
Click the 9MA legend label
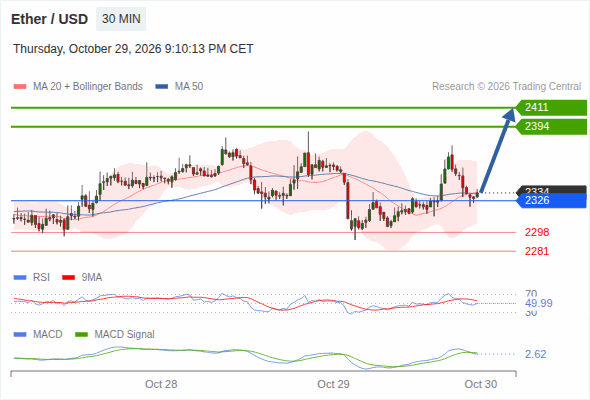pos(92,278)
